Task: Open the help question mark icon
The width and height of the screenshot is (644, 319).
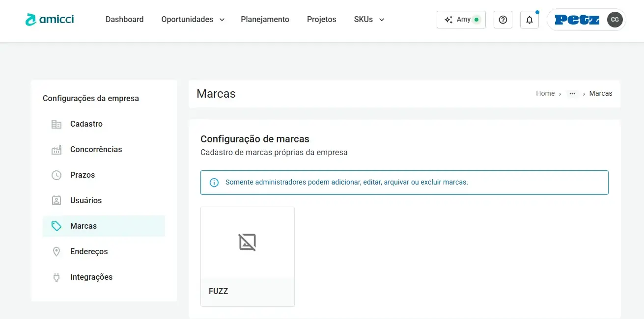Action: [x=503, y=20]
